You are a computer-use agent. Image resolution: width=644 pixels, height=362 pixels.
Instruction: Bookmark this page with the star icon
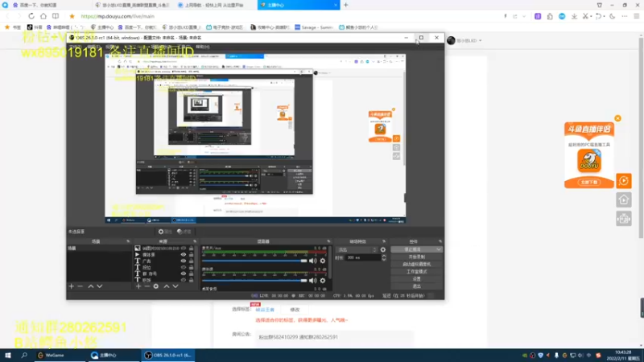tap(72, 16)
